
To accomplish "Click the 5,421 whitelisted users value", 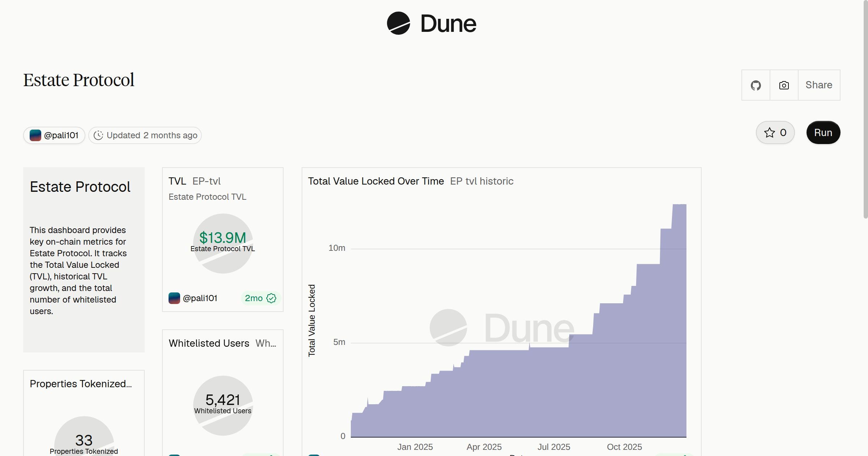I will pos(223,400).
